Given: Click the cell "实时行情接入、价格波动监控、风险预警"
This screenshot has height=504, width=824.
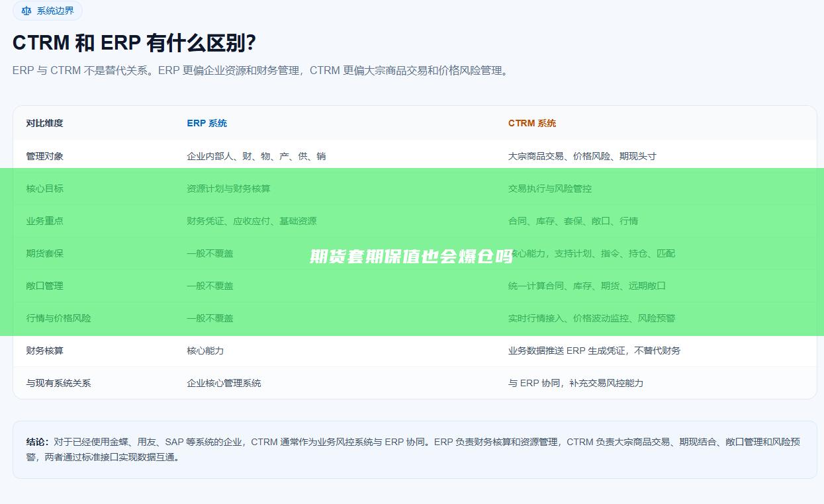Looking at the screenshot, I should [x=592, y=318].
